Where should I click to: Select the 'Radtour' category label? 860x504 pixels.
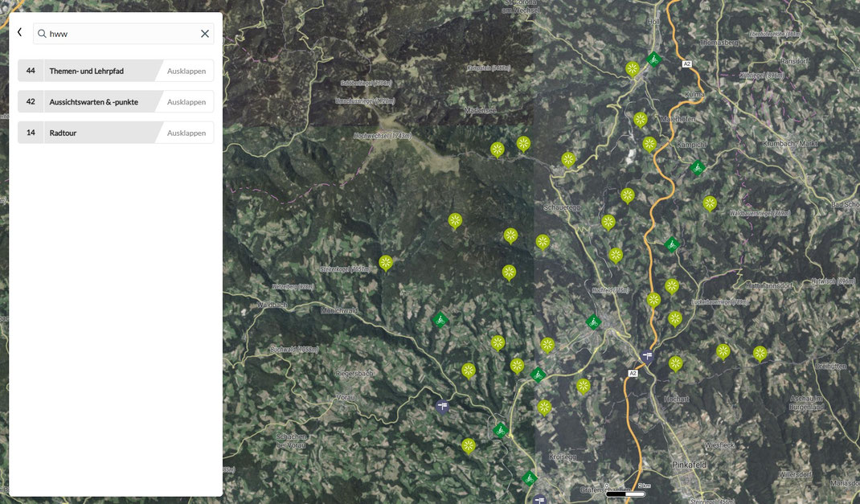click(63, 133)
